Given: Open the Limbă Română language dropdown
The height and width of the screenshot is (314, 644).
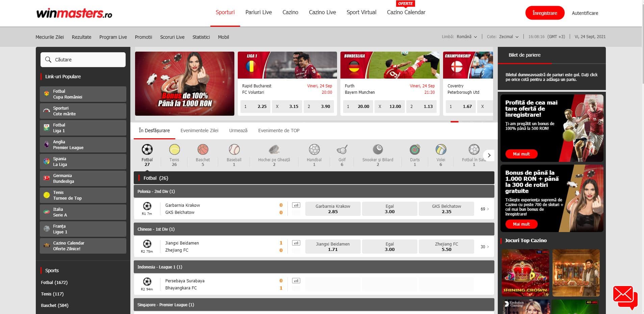Looking at the screenshot, I should pyautogui.click(x=466, y=37).
